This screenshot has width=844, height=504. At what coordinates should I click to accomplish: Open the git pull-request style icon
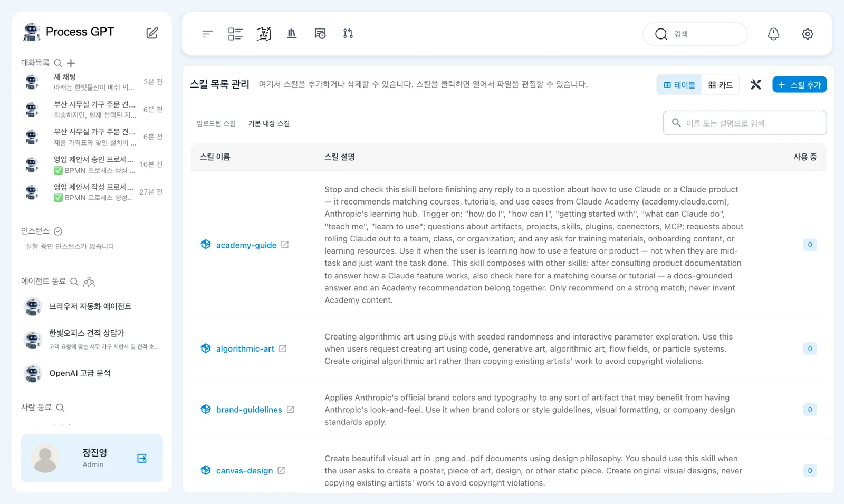[x=348, y=34]
